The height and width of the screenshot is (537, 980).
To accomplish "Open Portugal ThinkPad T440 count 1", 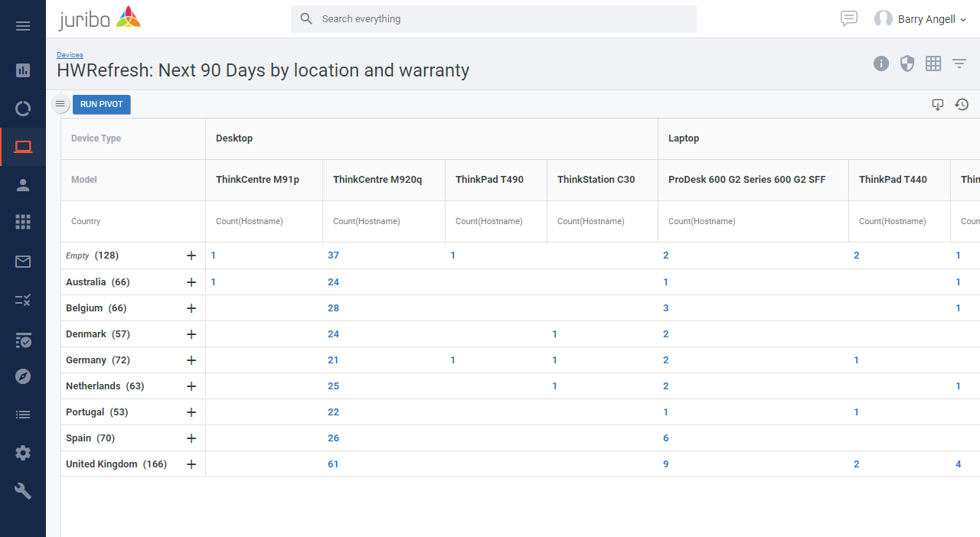I will coord(857,412).
